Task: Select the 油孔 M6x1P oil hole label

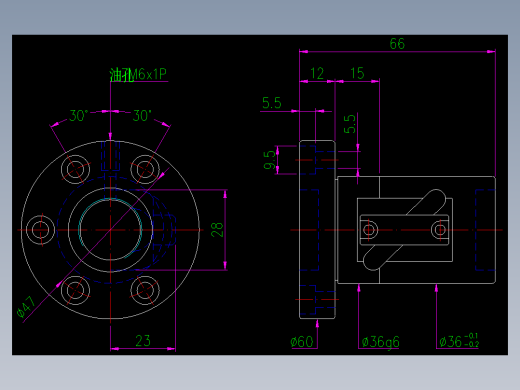Action: pyautogui.click(x=138, y=74)
